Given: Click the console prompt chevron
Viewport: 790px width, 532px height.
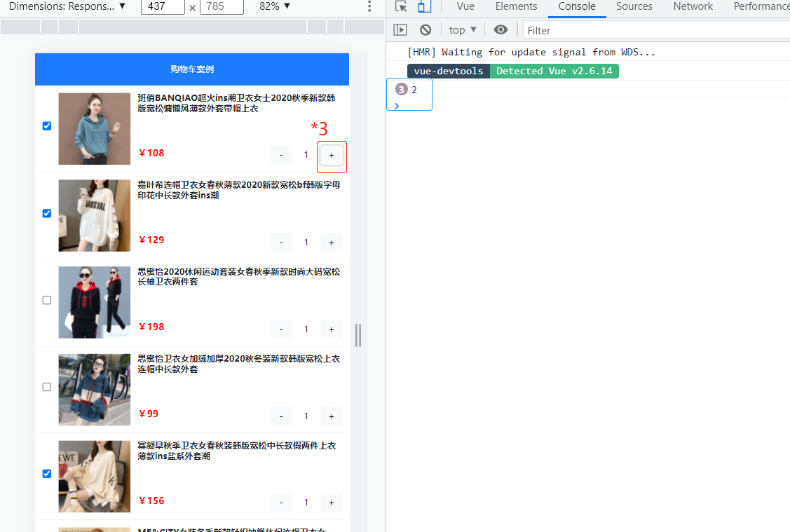Looking at the screenshot, I should click(397, 106).
